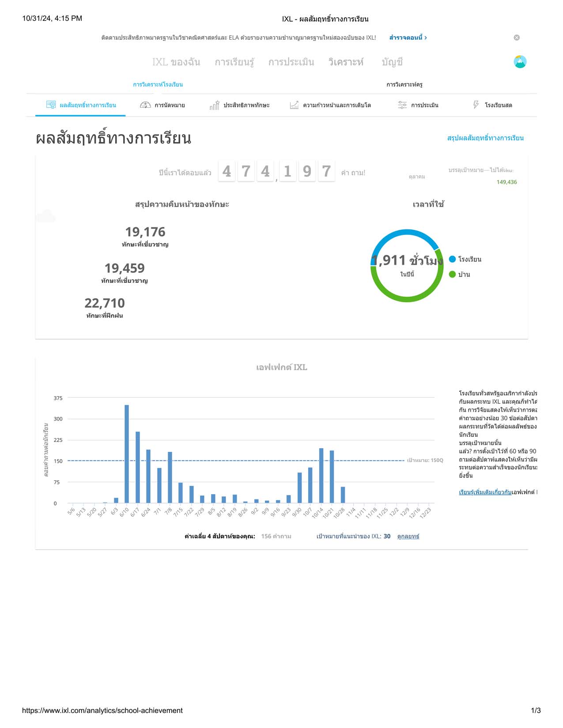Viewport: 563px width, 728px height.
Task: Click the โรงเรียนสด lightning bolt icon
Action: click(x=476, y=105)
